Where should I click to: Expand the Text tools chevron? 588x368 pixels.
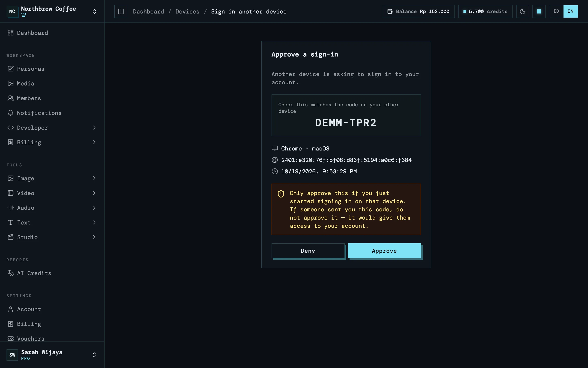click(94, 222)
